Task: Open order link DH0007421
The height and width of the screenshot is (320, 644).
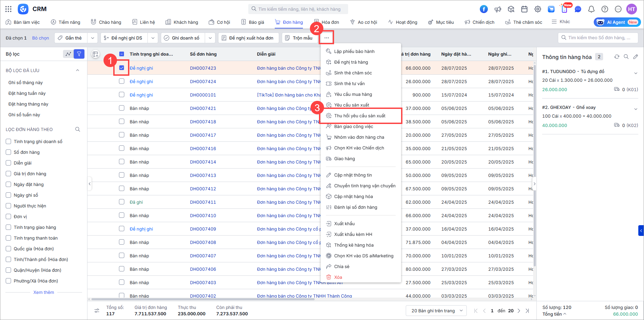Action: tap(203, 108)
